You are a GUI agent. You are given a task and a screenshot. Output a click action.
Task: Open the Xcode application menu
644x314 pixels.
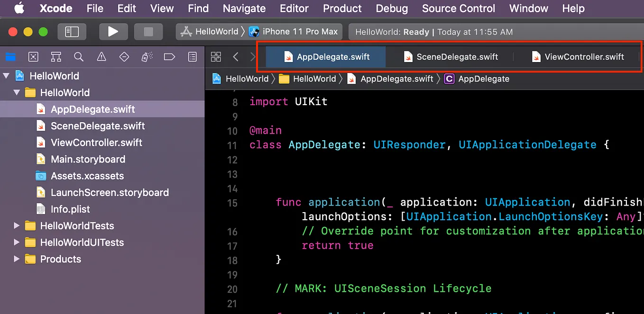coord(56,8)
